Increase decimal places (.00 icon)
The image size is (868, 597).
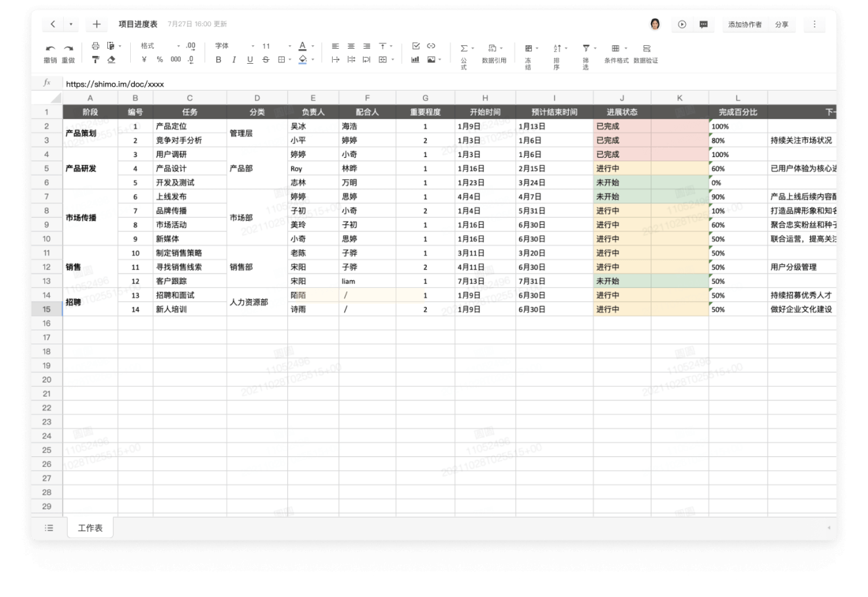point(191,46)
